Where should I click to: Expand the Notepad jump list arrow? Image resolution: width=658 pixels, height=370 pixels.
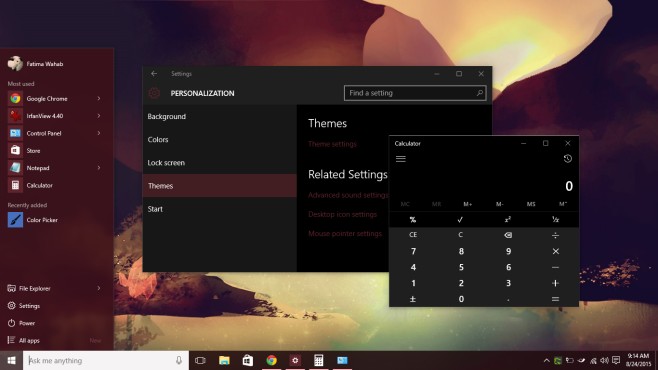[x=99, y=168]
